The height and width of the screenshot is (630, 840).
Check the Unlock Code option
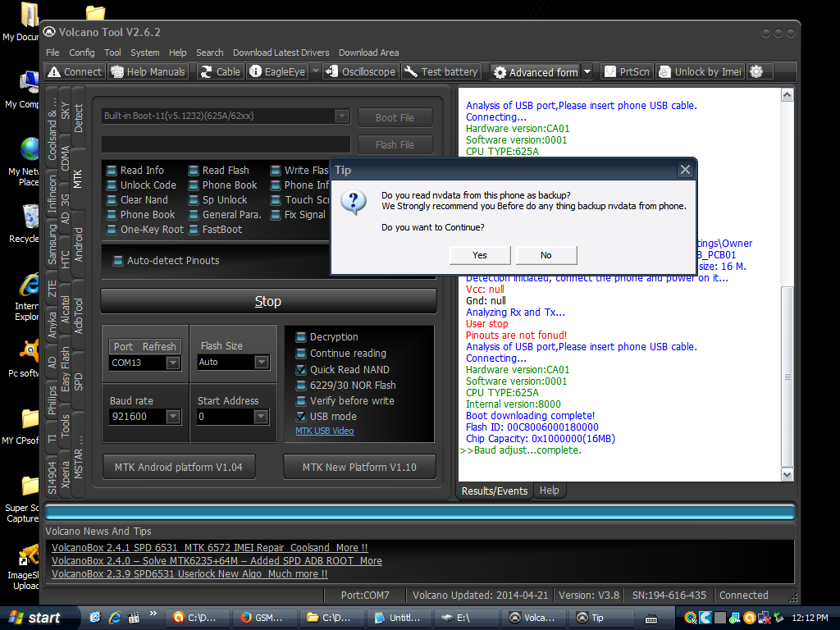pyautogui.click(x=112, y=185)
